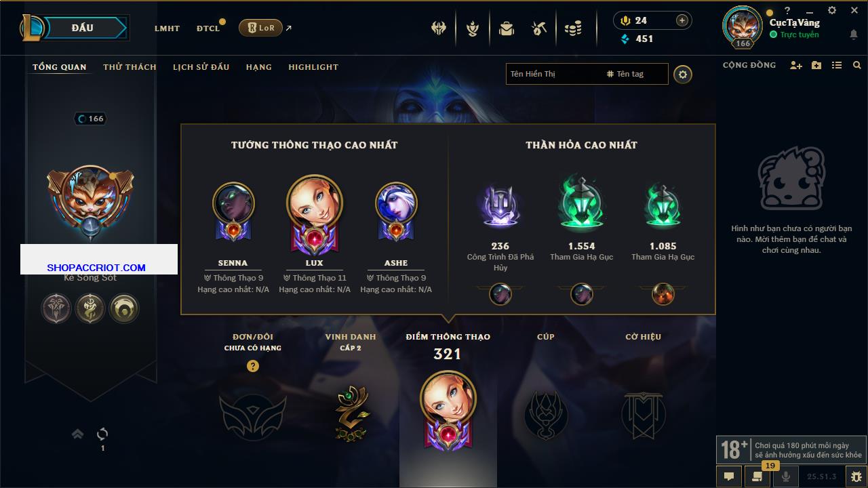Select the Lux mastery champion portrait
Viewport: 868px width, 488px height.
pos(315,205)
